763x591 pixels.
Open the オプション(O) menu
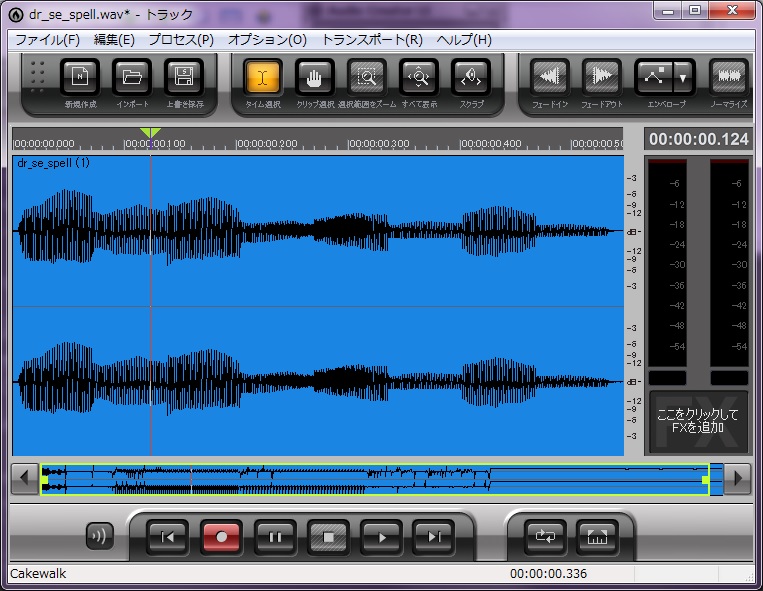[x=268, y=40]
